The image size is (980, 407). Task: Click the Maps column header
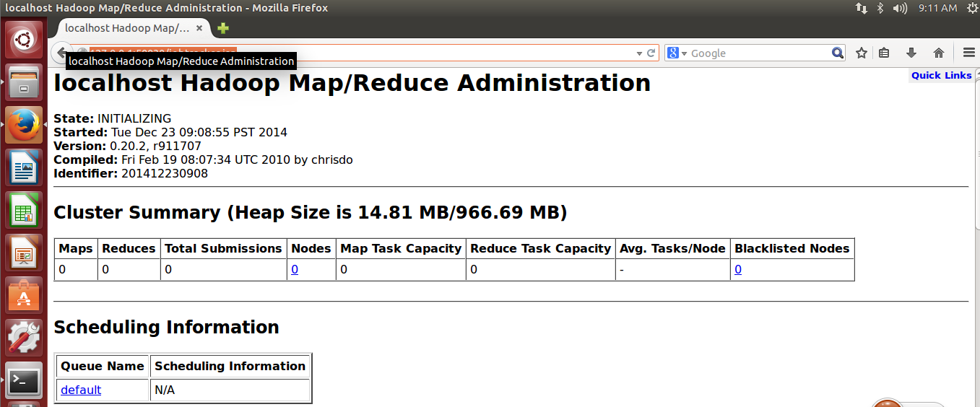pyautogui.click(x=76, y=248)
